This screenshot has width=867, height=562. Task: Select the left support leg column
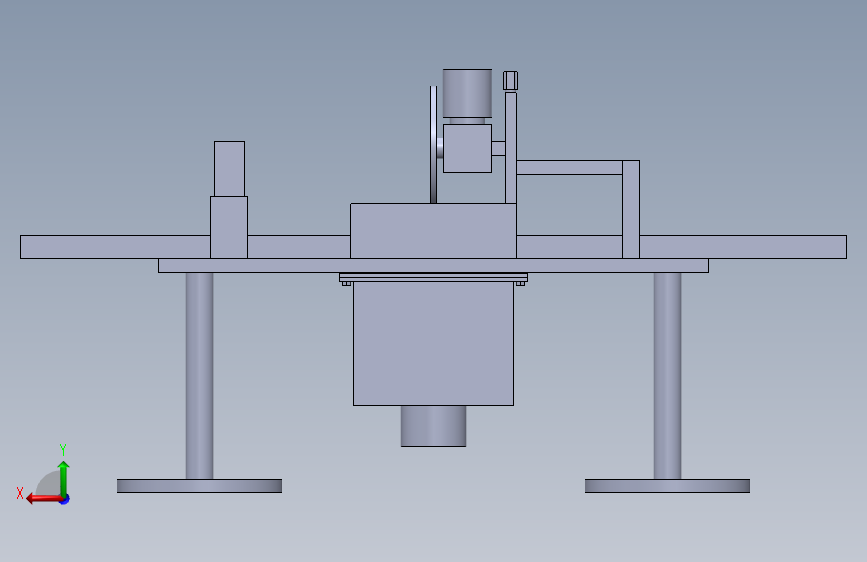click(x=200, y=376)
